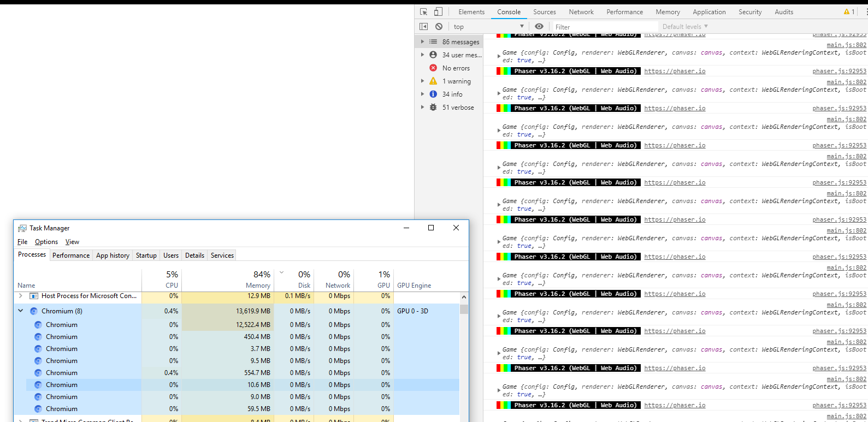The image size is (868, 422).
Task: Open the Memory tab in DevTools
Action: (668, 12)
